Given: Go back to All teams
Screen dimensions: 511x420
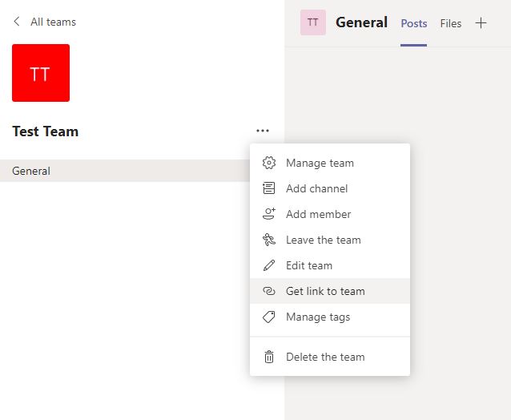Looking at the screenshot, I should (x=53, y=22).
